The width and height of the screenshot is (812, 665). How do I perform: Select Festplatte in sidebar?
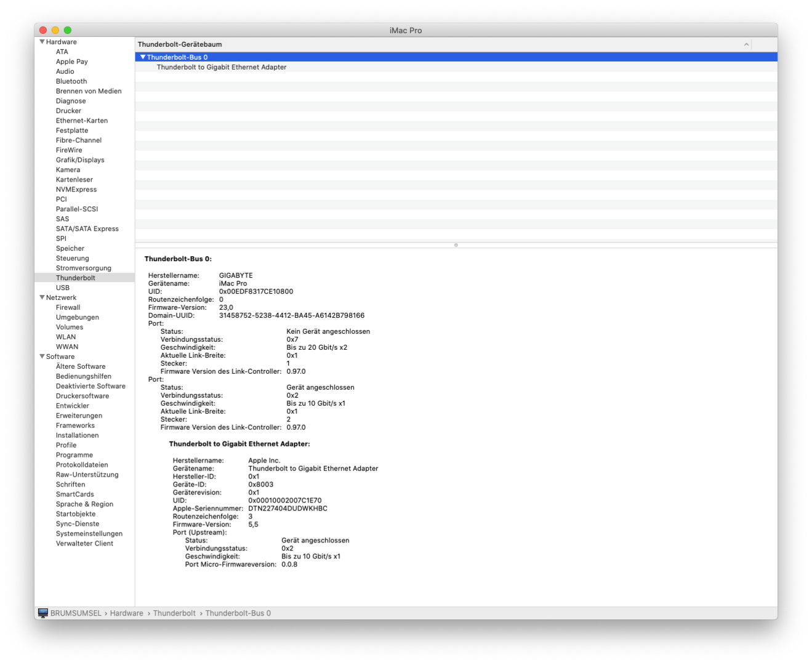coord(72,131)
